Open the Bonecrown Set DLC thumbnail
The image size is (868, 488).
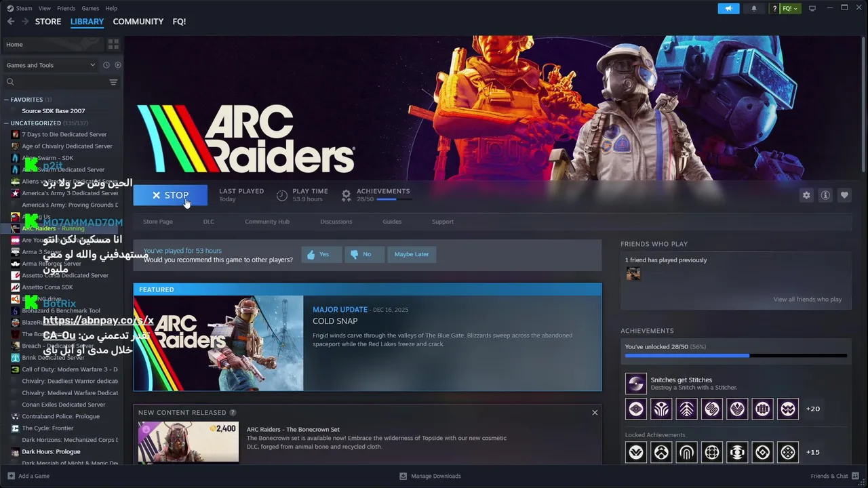click(189, 442)
